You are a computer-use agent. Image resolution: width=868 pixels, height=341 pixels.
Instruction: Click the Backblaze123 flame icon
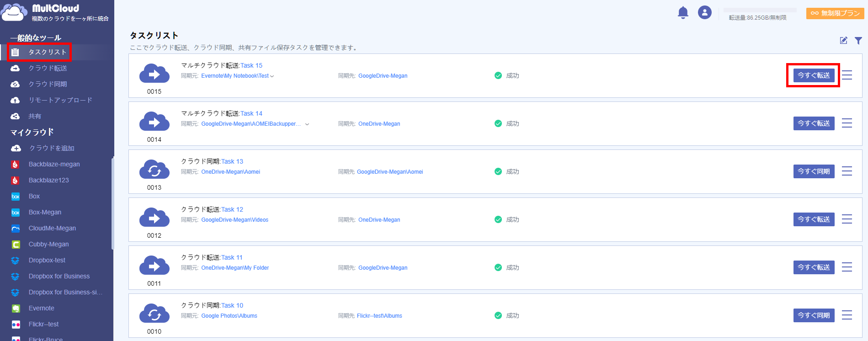click(16, 181)
